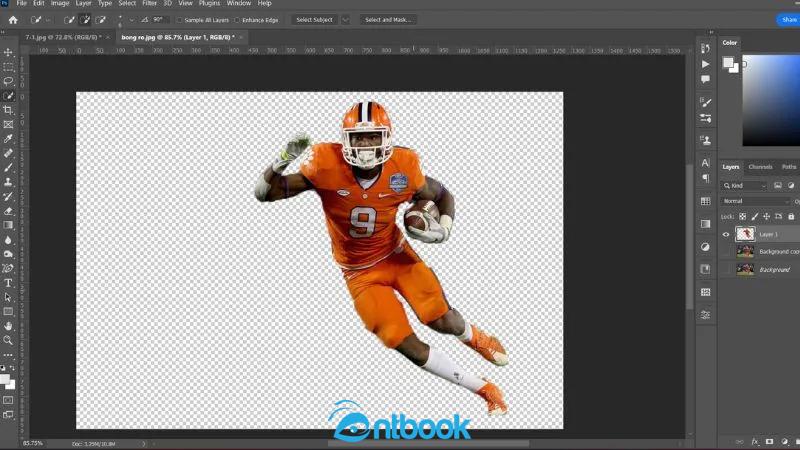The height and width of the screenshot is (450, 800).
Task: Click the Home icon in options bar
Action: click(x=13, y=19)
